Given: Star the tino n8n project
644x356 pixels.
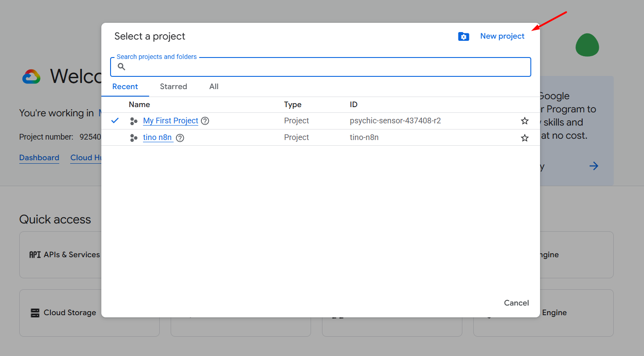Looking at the screenshot, I should (x=525, y=138).
